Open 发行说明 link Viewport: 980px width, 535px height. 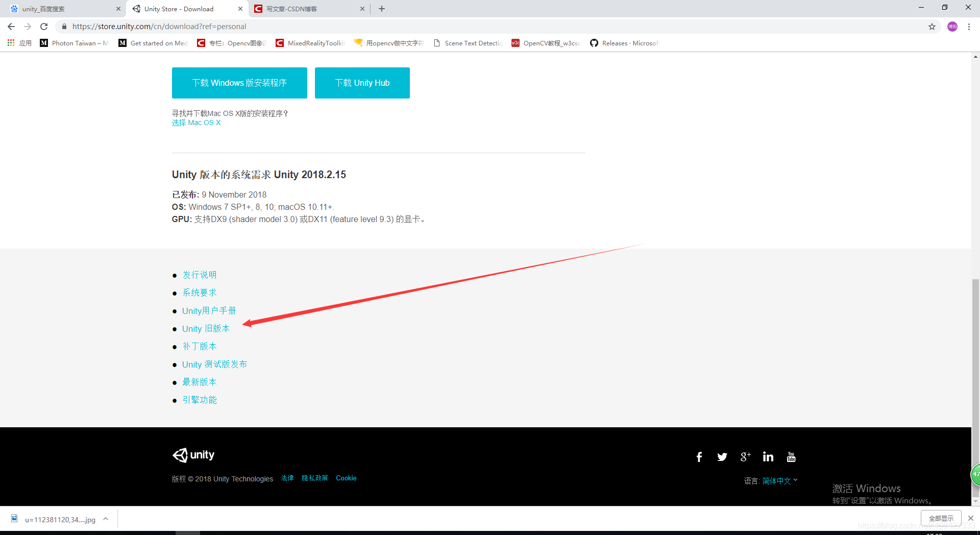[x=200, y=275]
